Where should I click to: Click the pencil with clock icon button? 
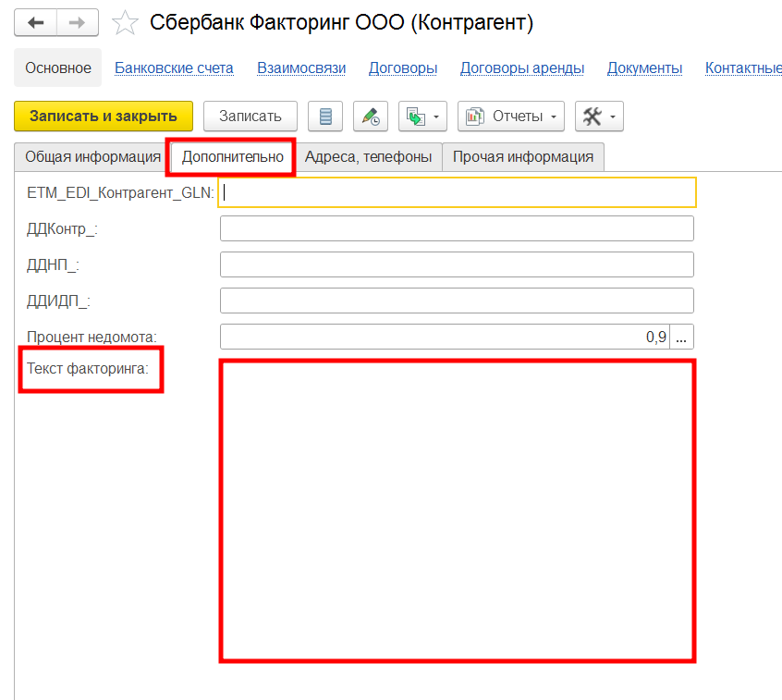pos(371,117)
